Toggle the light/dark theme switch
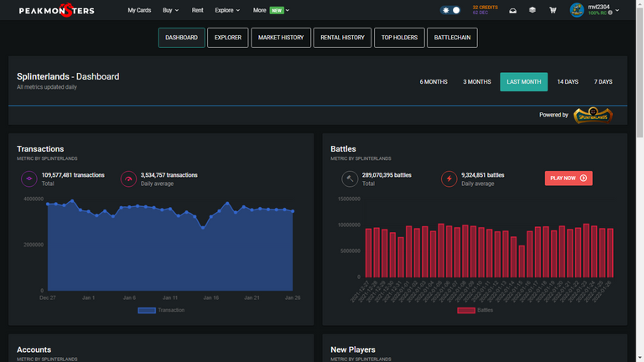This screenshot has height=362, width=644. [x=450, y=10]
